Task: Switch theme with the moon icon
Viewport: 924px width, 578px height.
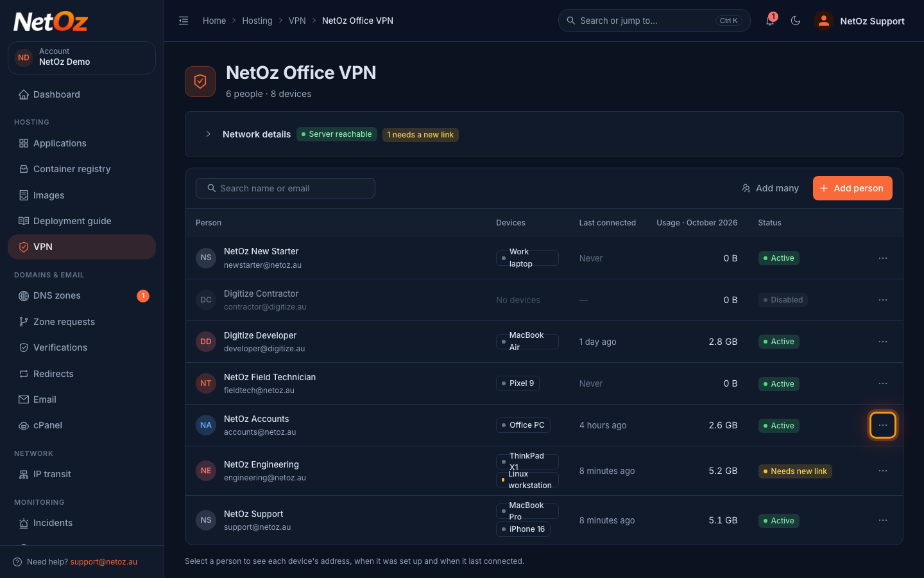Action: (796, 21)
